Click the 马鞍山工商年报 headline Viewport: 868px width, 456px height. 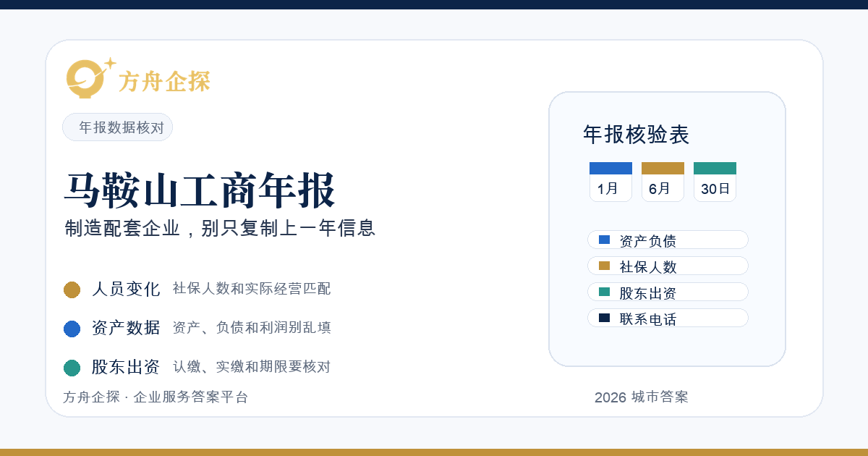coord(200,191)
